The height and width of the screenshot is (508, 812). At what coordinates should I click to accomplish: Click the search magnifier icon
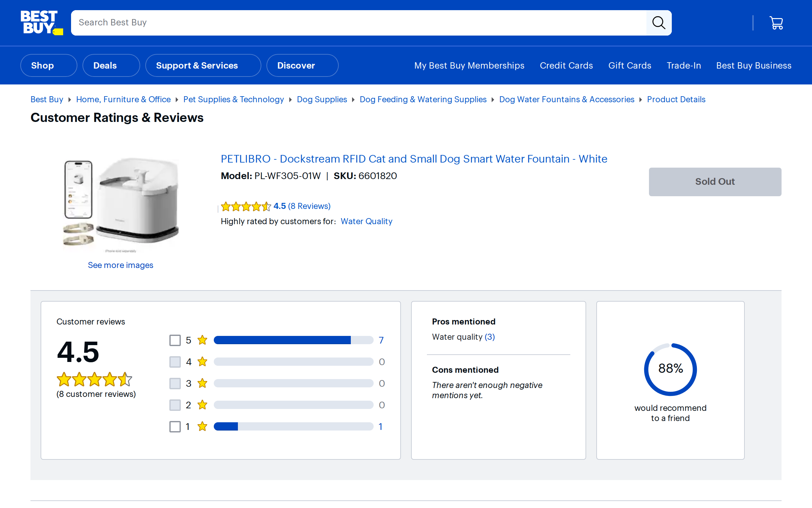(x=659, y=23)
